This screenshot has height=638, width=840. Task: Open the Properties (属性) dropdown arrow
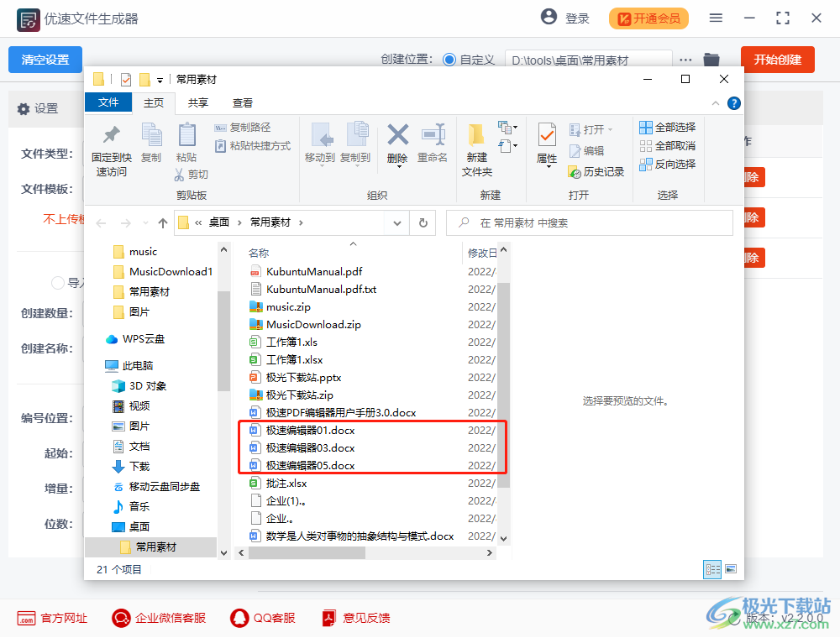(x=549, y=167)
